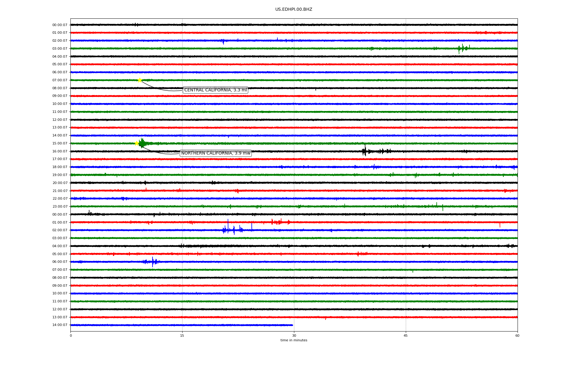Screen dimensions: 588x368
Task: Click the 30 tick label on the time axis
Action: 294,335
